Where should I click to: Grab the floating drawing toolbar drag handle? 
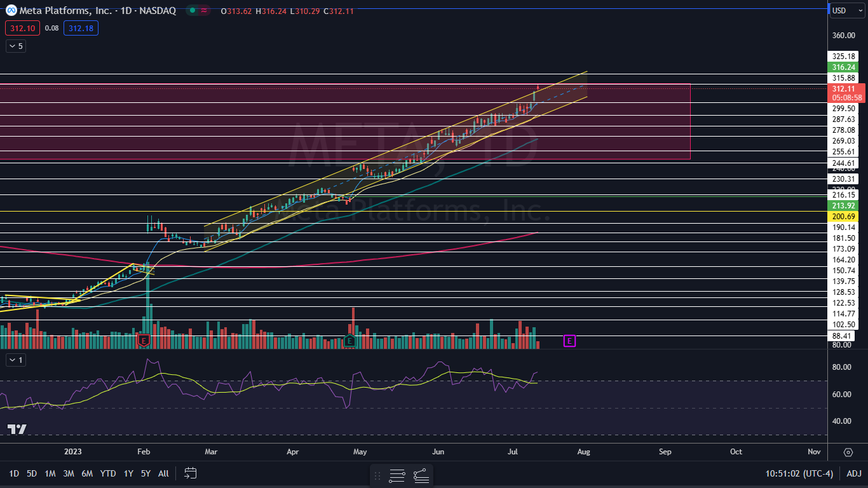377,475
